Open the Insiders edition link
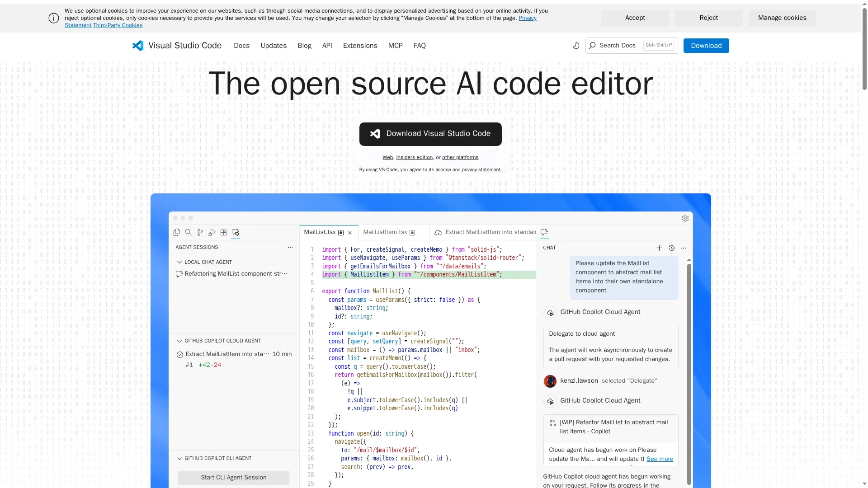Image resolution: width=868 pixels, height=488 pixels. tap(414, 157)
